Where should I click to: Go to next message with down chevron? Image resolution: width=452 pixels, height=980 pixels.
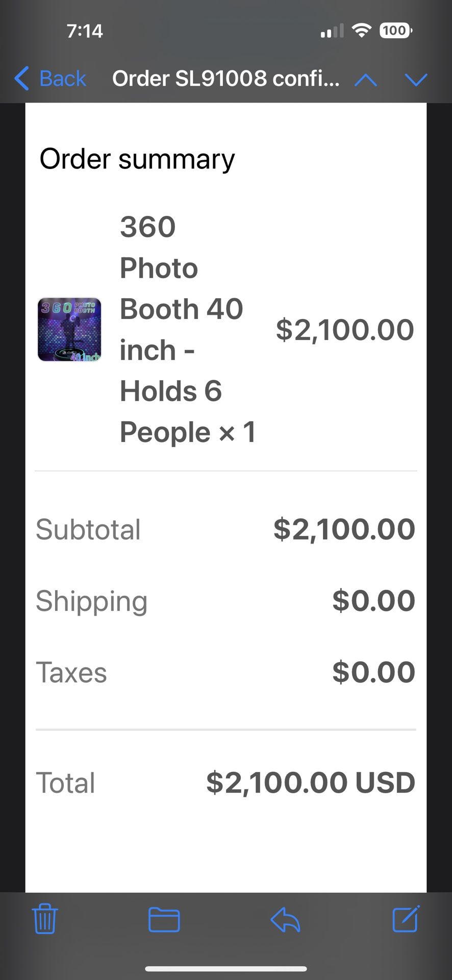(x=416, y=80)
